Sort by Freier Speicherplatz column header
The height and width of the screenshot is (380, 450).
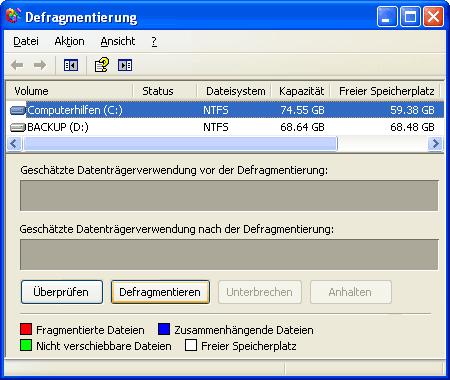click(386, 91)
